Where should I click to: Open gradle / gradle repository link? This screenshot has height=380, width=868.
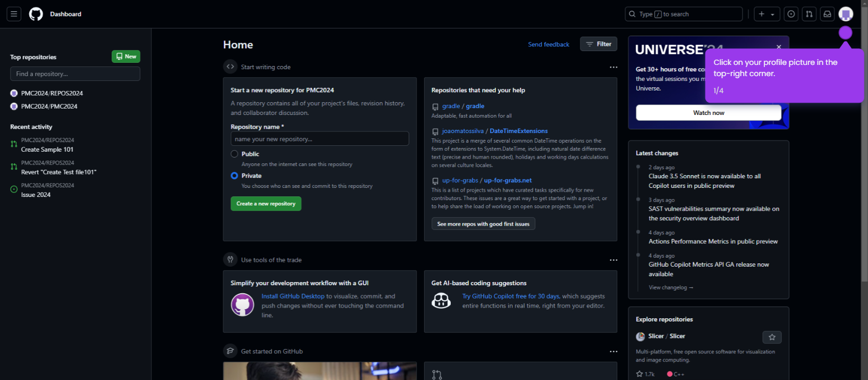pos(463,106)
